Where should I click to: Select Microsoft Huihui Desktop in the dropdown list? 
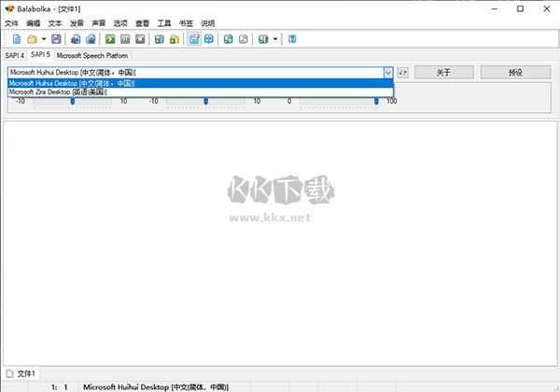coord(201,83)
